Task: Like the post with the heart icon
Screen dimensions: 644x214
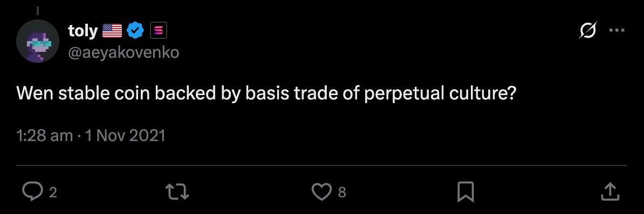Action: tap(321, 192)
